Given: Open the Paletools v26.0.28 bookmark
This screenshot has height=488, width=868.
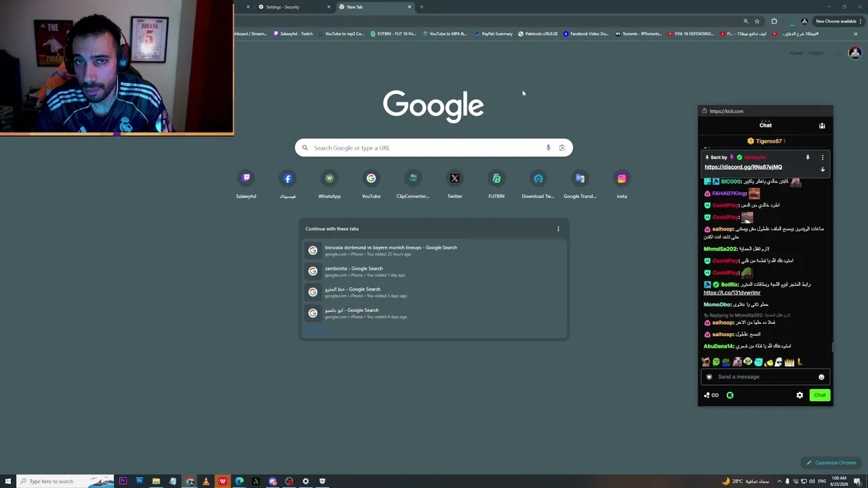Looking at the screenshot, I should tap(538, 34).
